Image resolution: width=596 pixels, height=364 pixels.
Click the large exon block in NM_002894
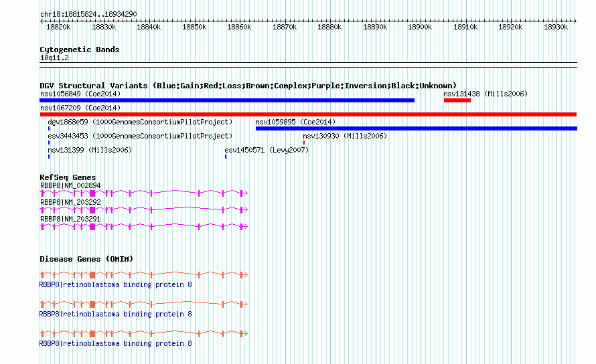tap(92, 193)
